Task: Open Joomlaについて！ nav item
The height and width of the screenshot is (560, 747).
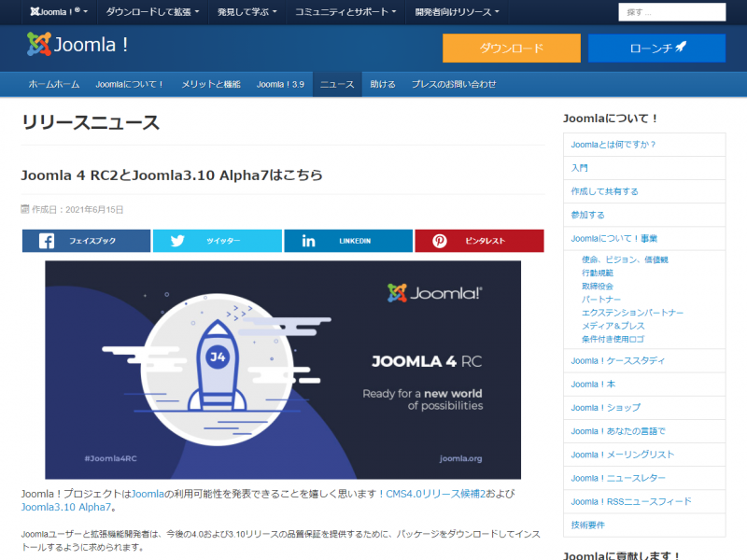Action: 130,84
